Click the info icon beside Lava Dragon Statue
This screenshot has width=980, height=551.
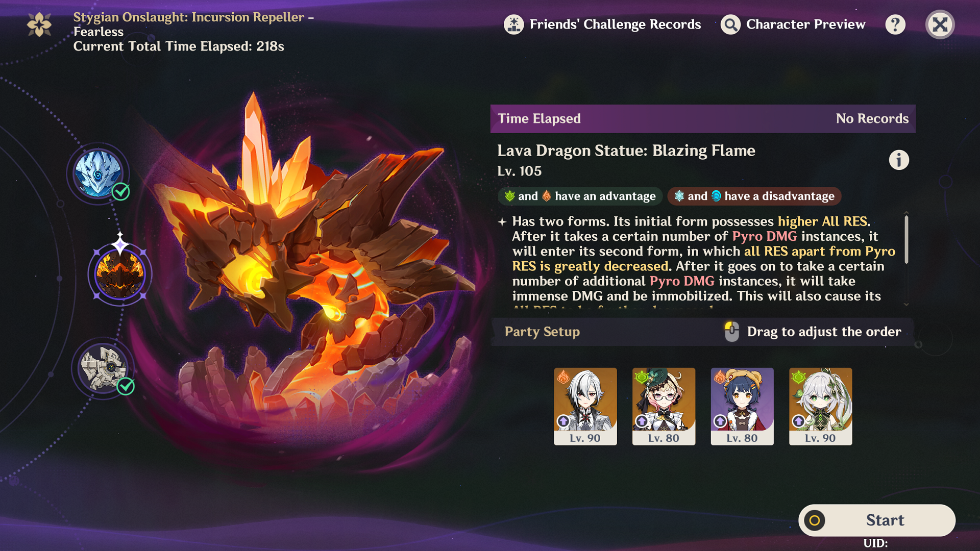(899, 160)
